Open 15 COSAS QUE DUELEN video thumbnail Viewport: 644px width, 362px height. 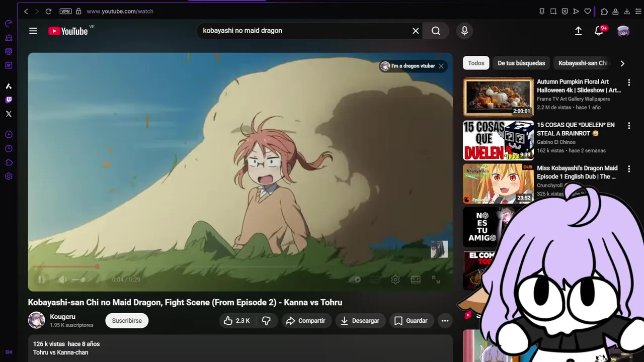(x=498, y=140)
